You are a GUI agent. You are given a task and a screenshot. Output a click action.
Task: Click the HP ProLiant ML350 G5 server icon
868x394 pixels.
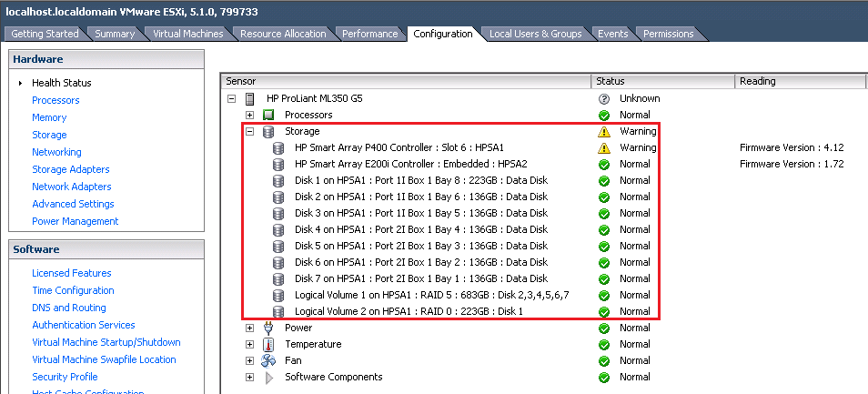point(251,98)
